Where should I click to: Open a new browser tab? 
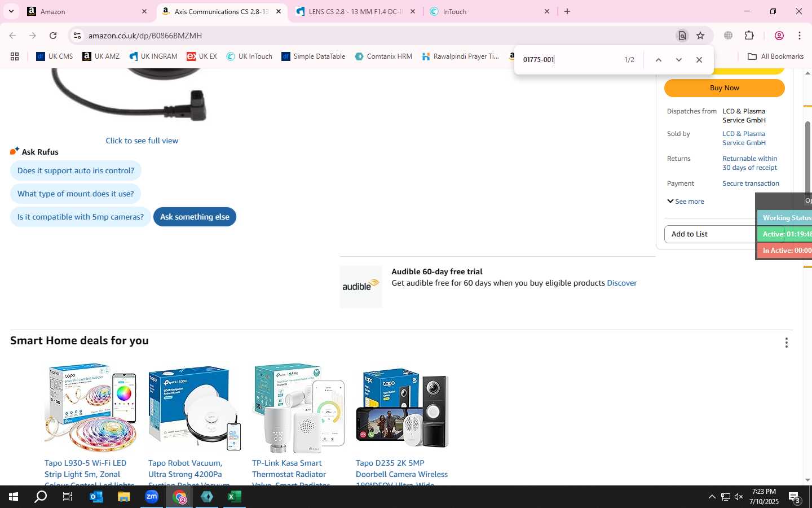(x=567, y=11)
